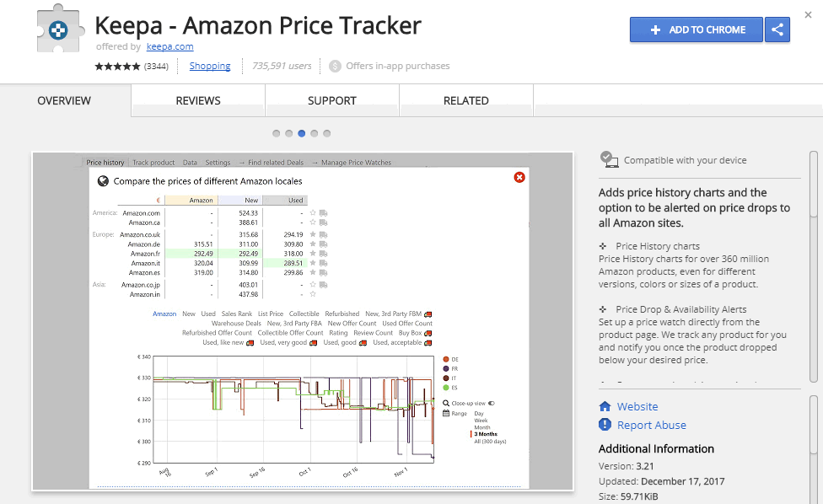Select the All (300 days) range option
Viewport: 823px width, 504px height.
[490, 442]
